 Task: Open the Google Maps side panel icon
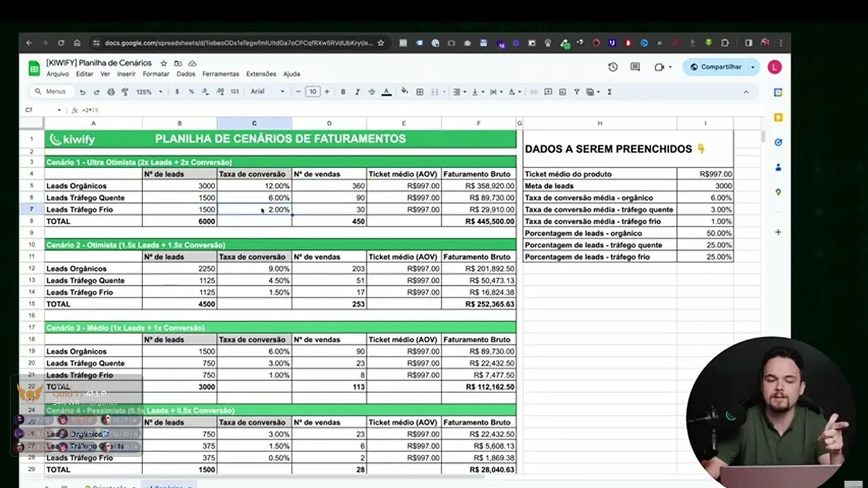coord(778,192)
